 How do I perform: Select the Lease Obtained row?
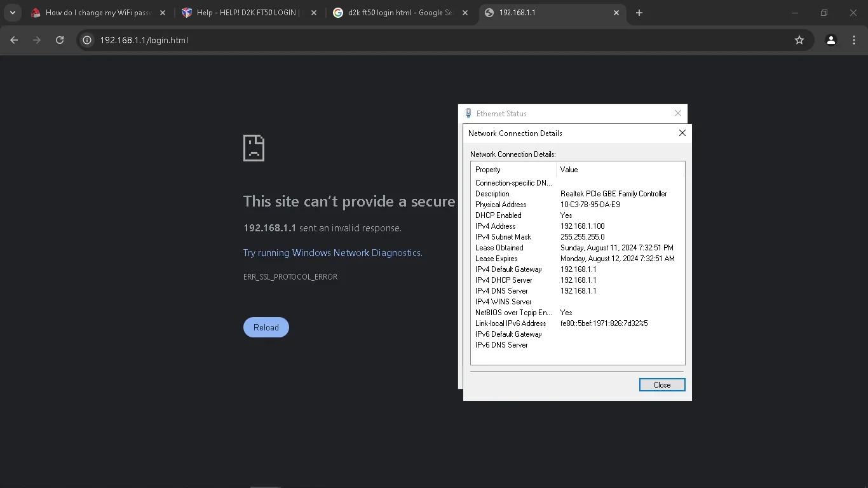point(578,248)
